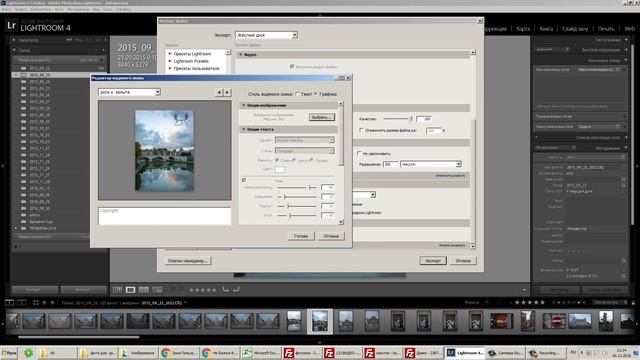640x360 pixels.
Task: Expand 'Lightroom Presets' in the preset list
Action: (170, 61)
